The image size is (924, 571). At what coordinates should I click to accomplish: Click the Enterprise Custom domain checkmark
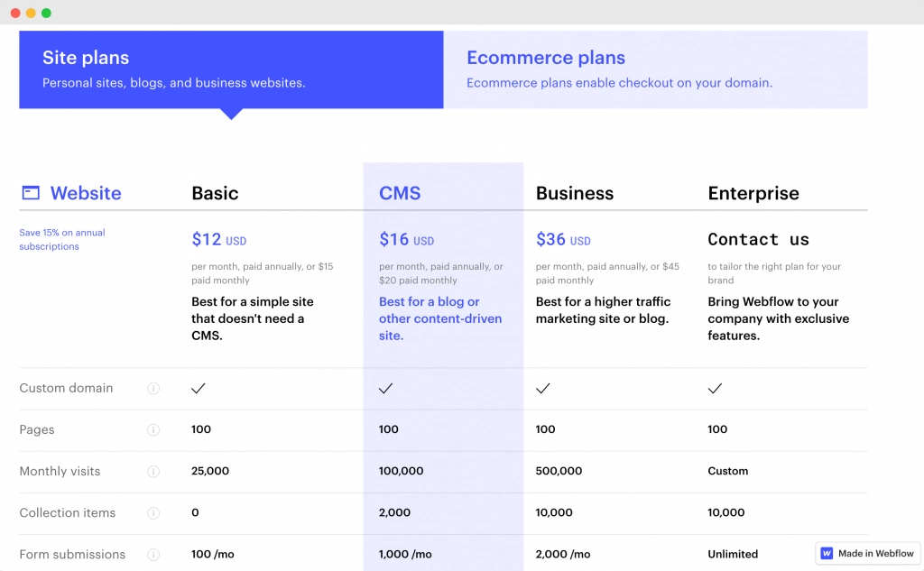[715, 388]
